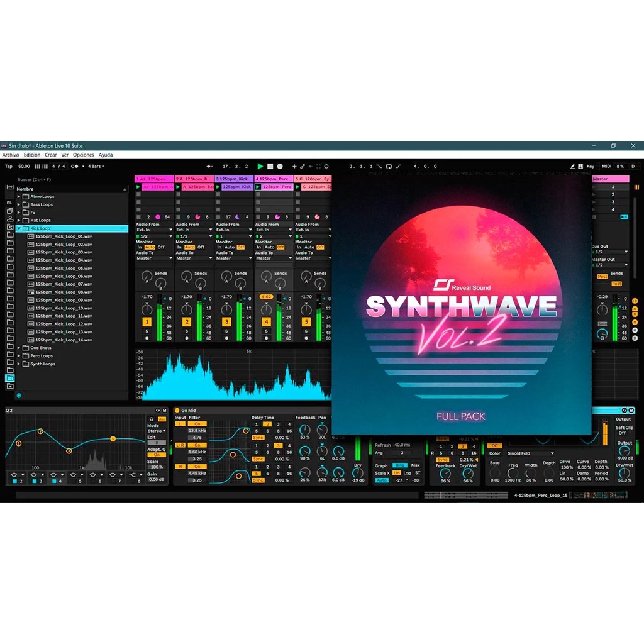
Task: Set track 1 Monitor to In
Action: 139,247
